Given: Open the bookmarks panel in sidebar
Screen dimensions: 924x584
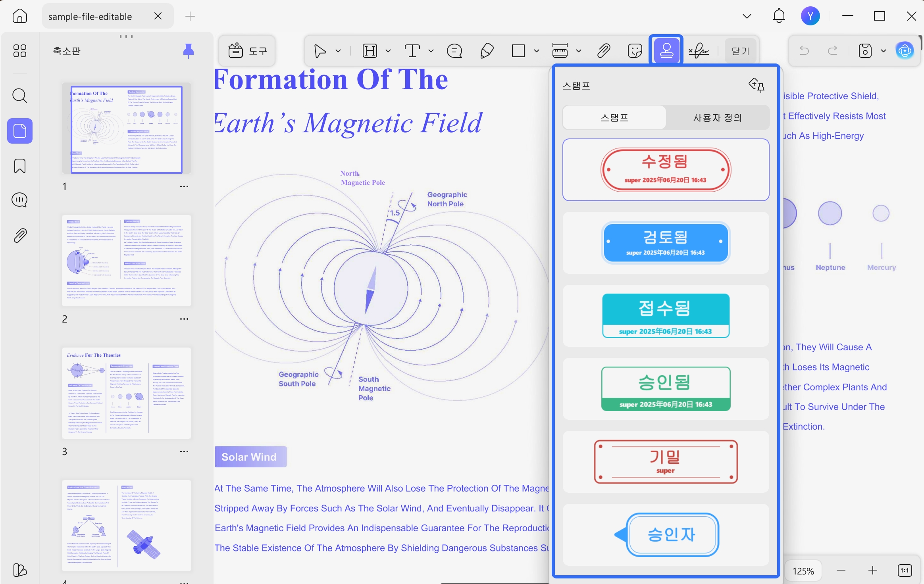Looking at the screenshot, I should (x=20, y=166).
